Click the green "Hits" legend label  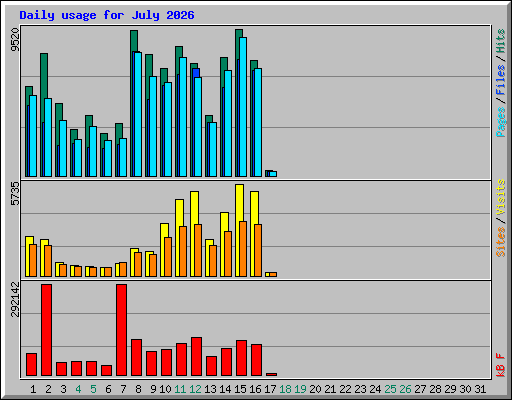501,41
